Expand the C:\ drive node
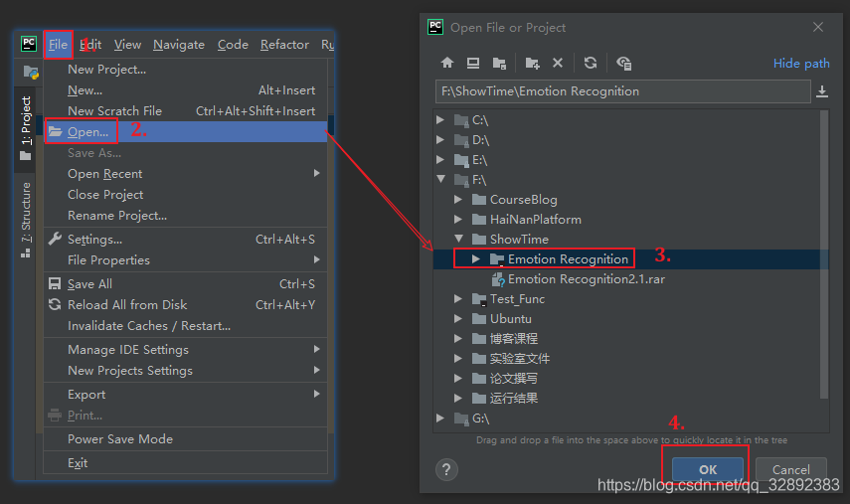Viewport: 850px width, 504px height. coord(440,119)
